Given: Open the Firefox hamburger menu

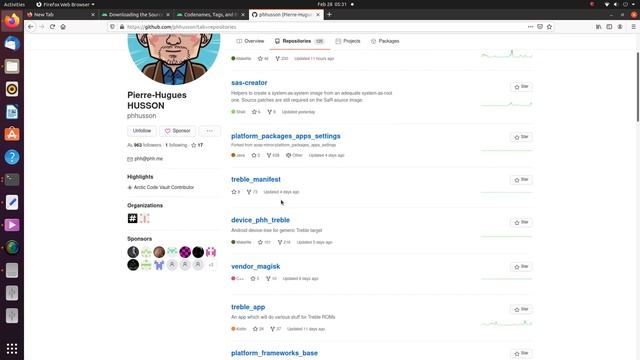Looking at the screenshot, I should 633,27.
